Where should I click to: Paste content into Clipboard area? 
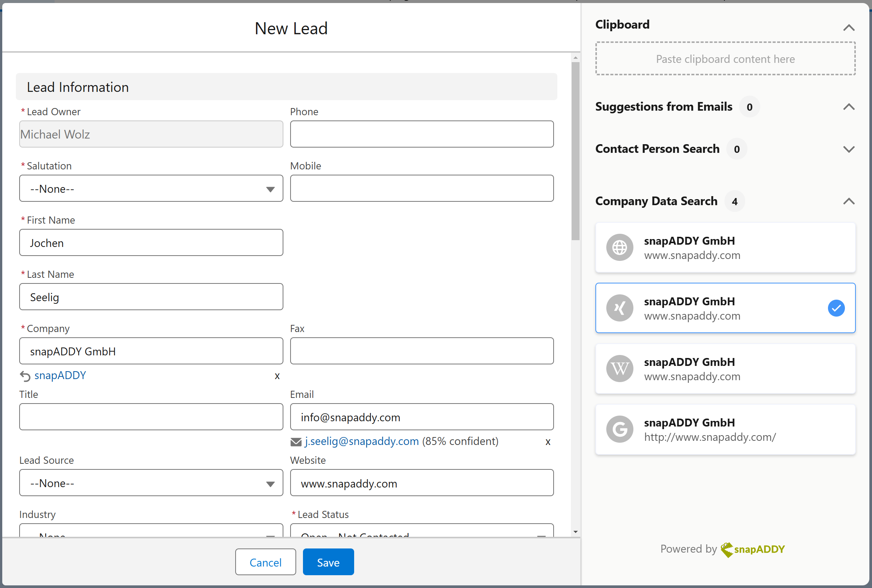725,58
